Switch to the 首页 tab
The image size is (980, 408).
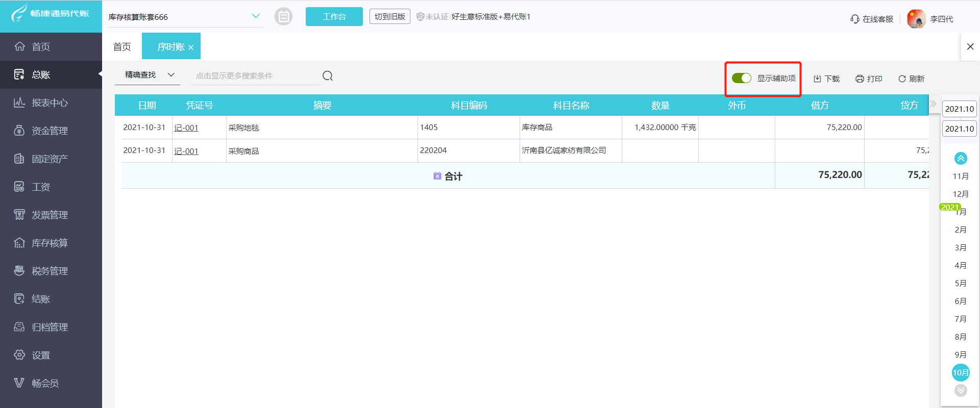[122, 47]
